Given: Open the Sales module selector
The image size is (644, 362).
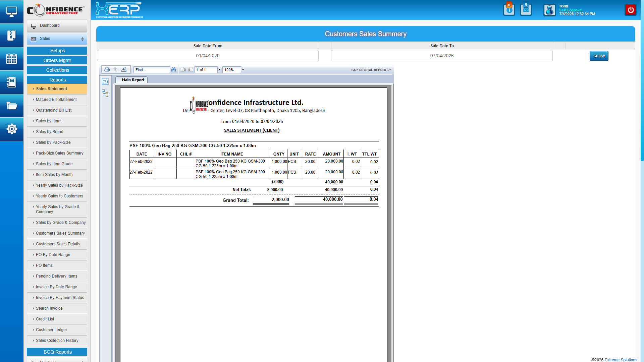Looking at the screenshot, I should (x=57, y=39).
